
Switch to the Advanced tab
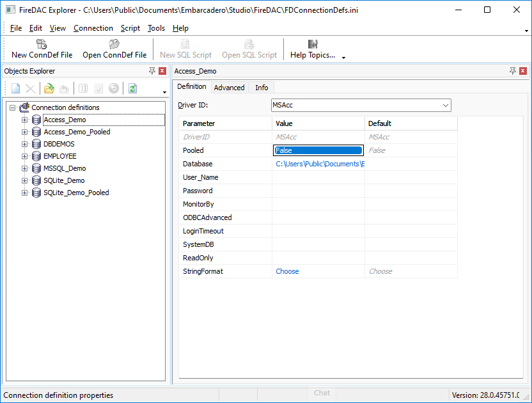click(229, 88)
